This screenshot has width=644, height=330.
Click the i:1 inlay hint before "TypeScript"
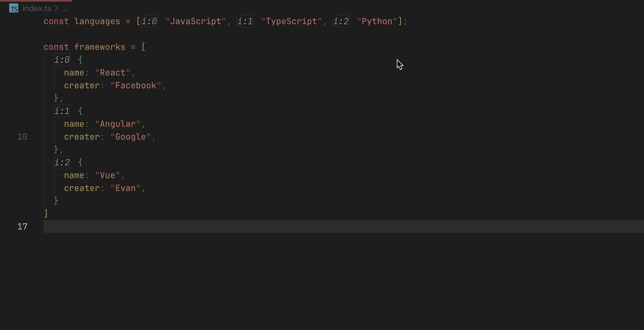coord(245,21)
